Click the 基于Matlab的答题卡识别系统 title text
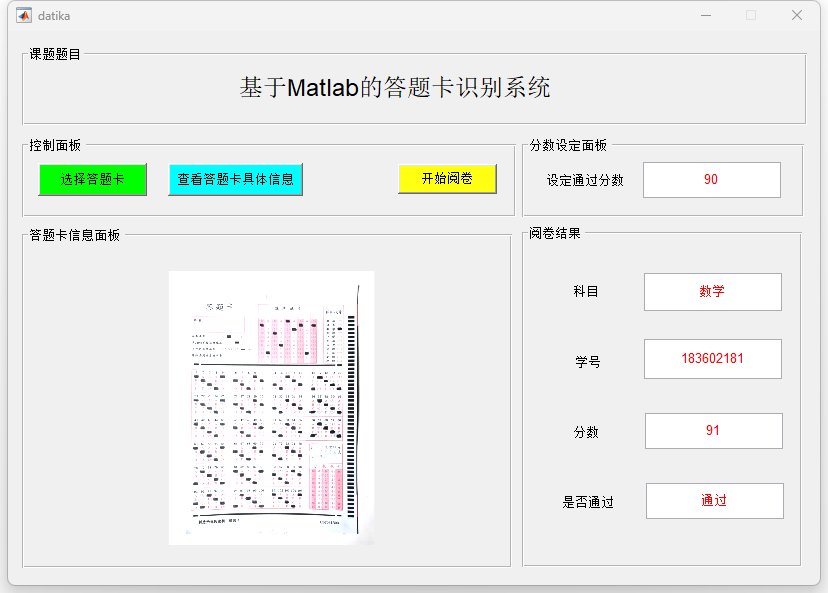 point(394,87)
